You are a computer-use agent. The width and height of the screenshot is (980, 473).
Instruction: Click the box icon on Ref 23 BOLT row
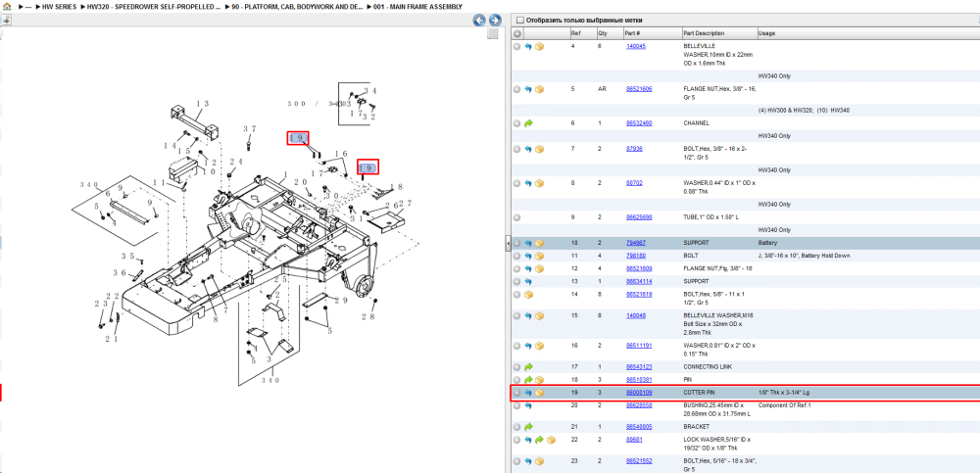tap(539, 462)
